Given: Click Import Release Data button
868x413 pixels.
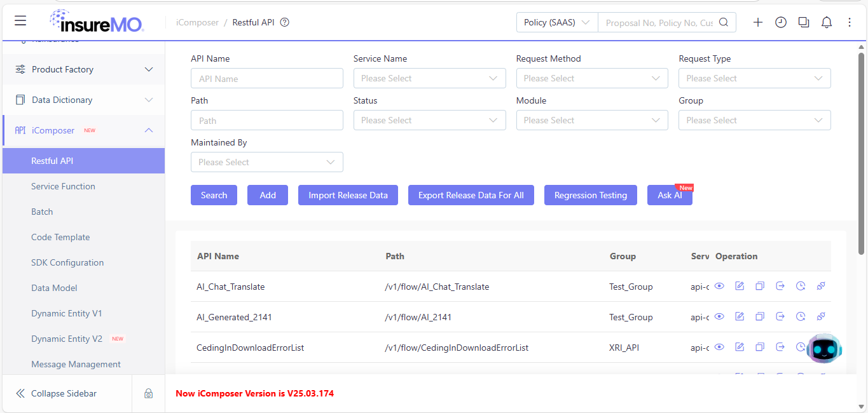Looking at the screenshot, I should pyautogui.click(x=348, y=195).
